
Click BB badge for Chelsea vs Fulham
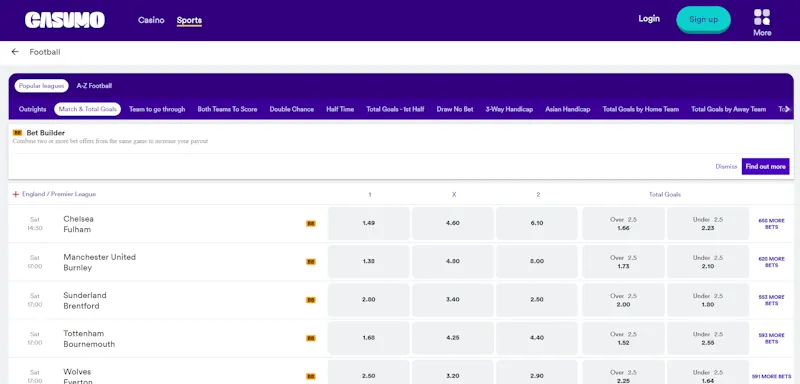tap(311, 223)
